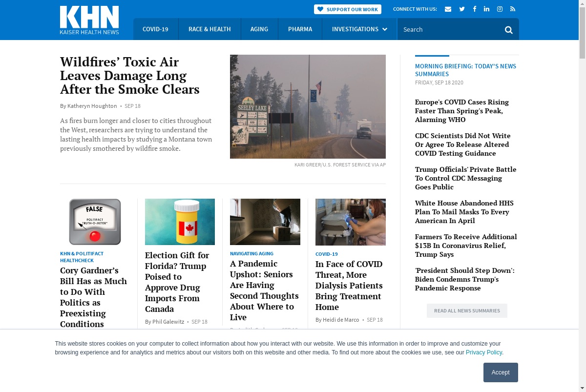
Task: Open Europe's COVID Cases Rising summary
Action: [x=462, y=111]
